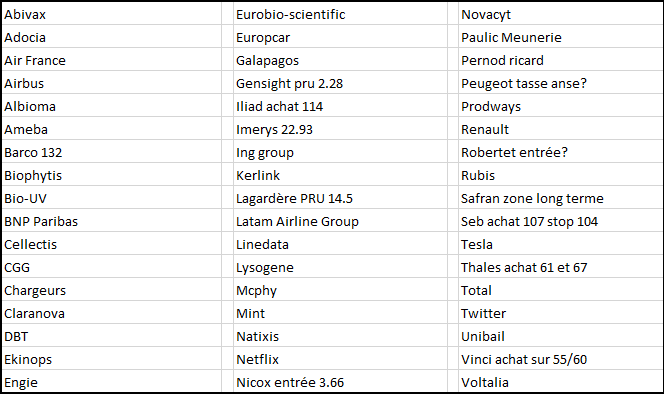Click the Imerys 22.93 cell

[x=341, y=129]
